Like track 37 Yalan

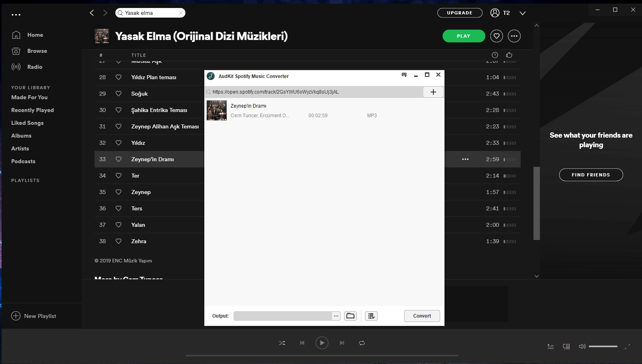point(119,225)
